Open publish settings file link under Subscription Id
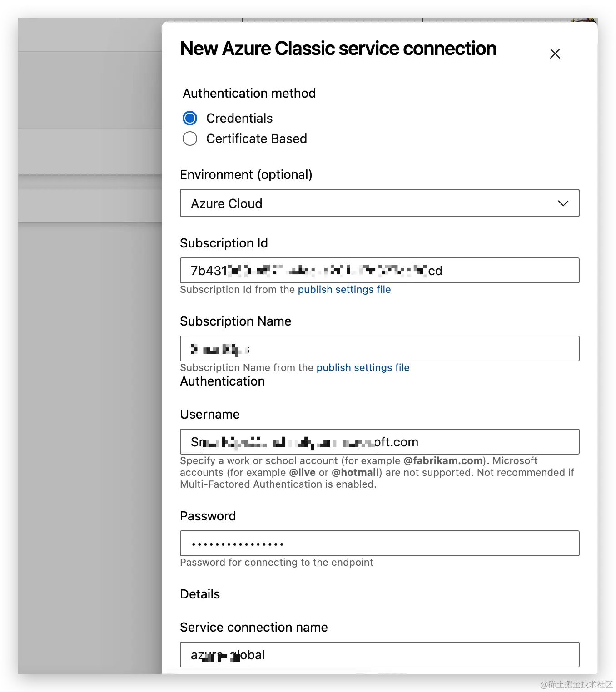616x692 pixels. pos(344,290)
